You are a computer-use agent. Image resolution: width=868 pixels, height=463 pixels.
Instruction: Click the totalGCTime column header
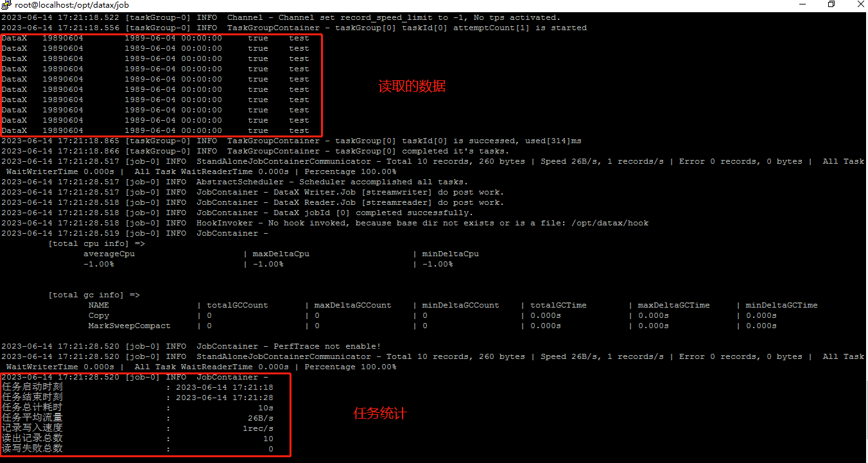coord(558,305)
